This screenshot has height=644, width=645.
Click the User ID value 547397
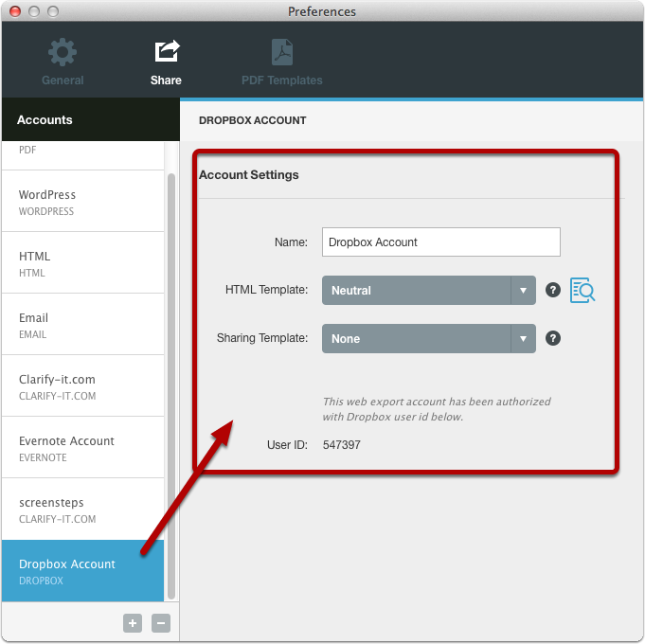[x=341, y=445]
